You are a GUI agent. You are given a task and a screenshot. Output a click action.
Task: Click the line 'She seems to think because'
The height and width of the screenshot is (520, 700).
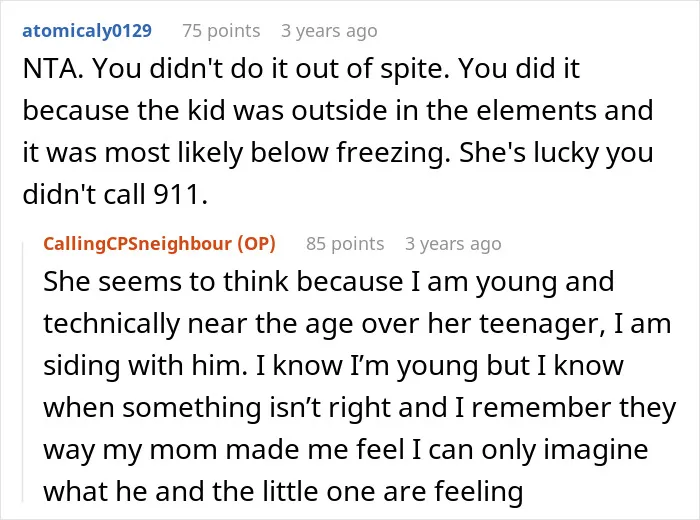tap(329, 282)
